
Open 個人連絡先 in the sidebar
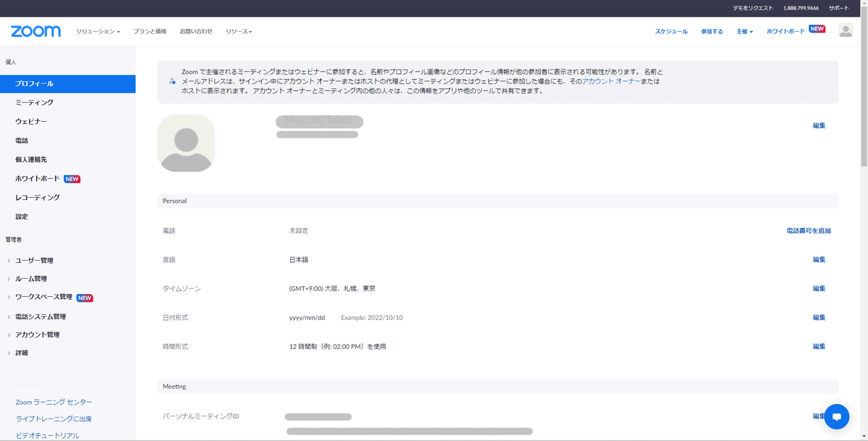pos(31,159)
